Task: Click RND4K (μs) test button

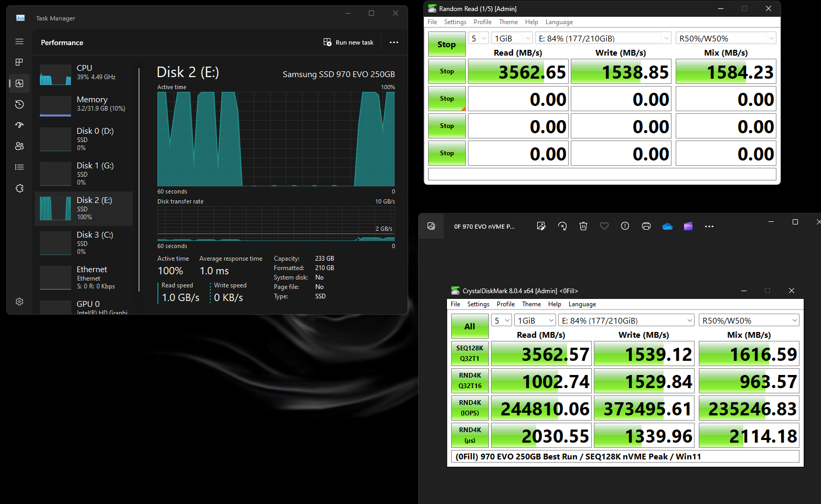Action: click(470, 435)
